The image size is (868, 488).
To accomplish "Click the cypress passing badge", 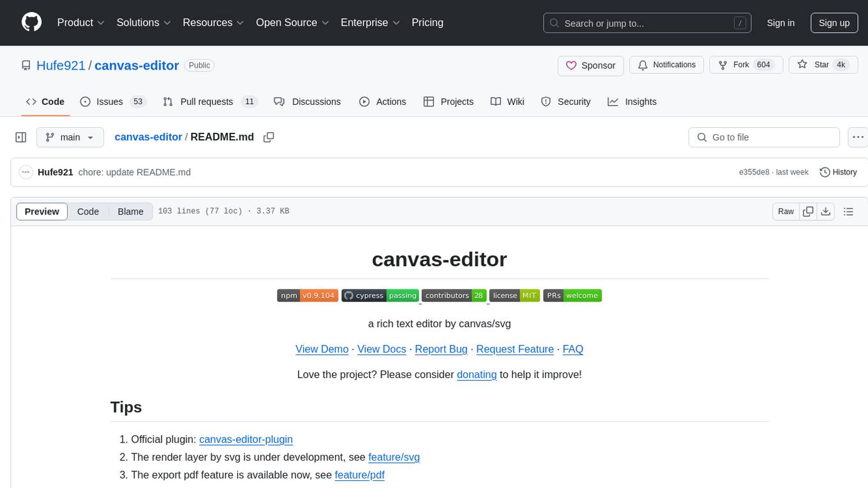I will point(380,295).
